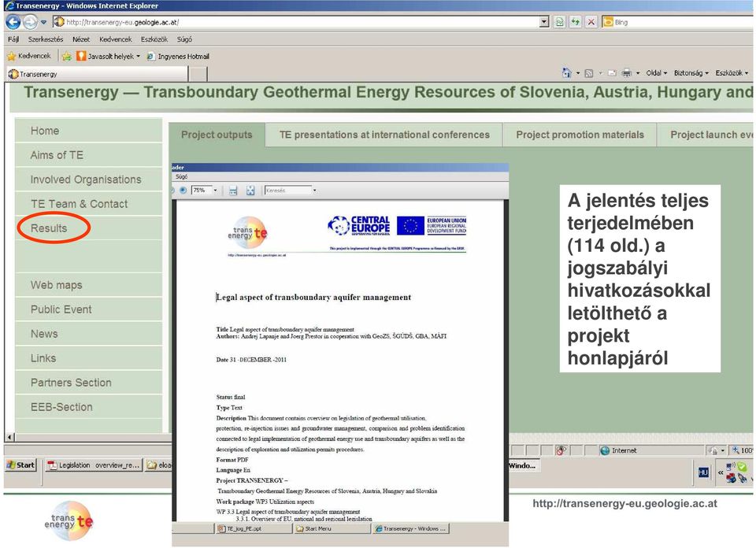Viewport: 756px width, 548px height.
Task: Select the Transenergy browser tab
Action: 96,74
